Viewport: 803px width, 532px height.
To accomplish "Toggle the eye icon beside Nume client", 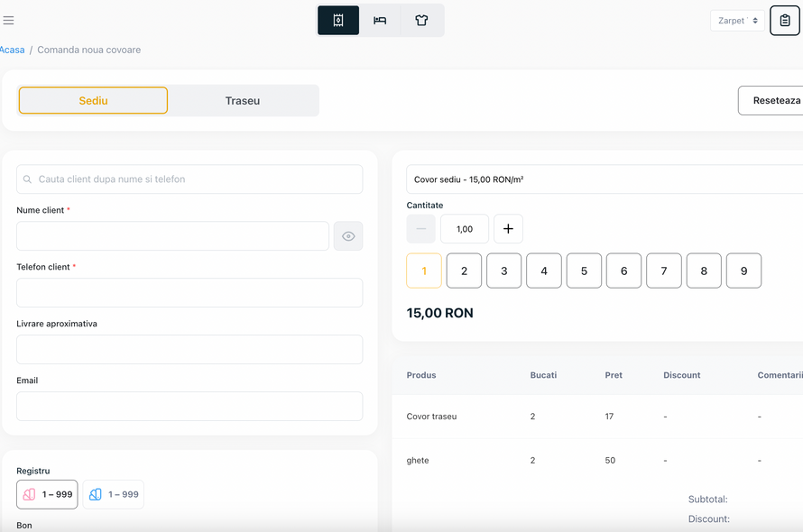I will click(348, 236).
